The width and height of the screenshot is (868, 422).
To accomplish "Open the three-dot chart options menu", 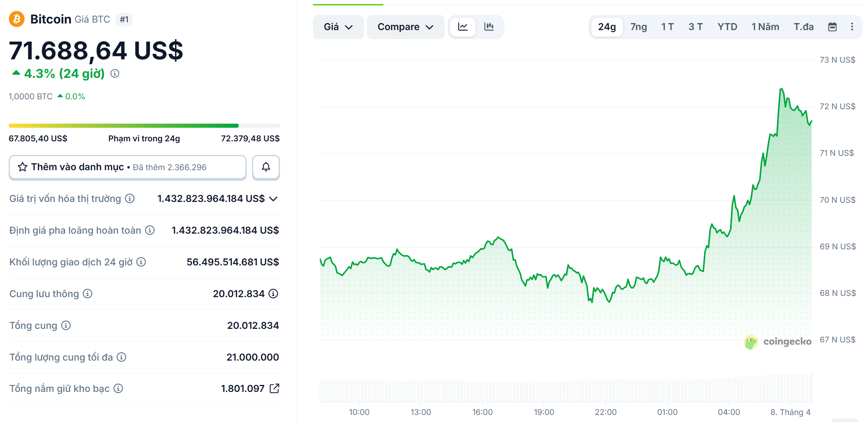I will click(852, 26).
